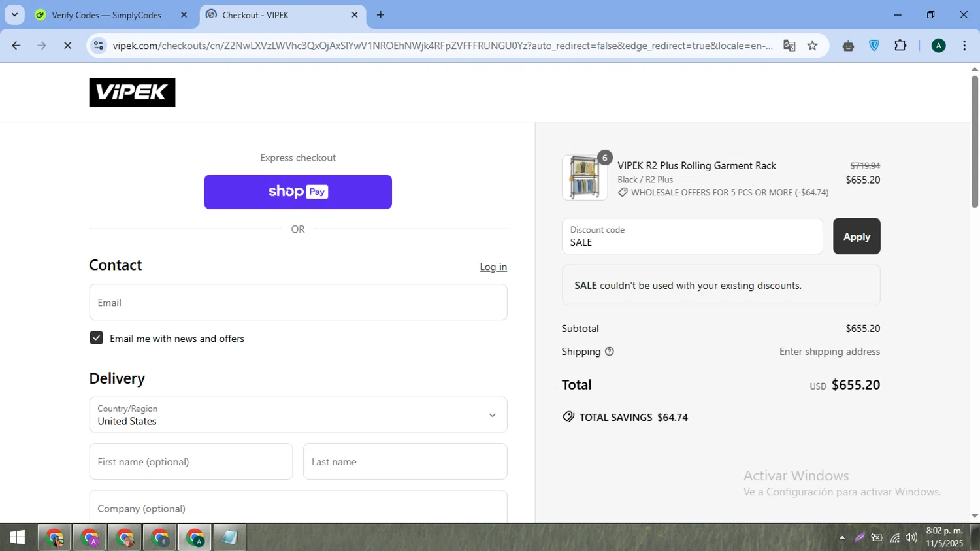980x551 pixels.
Task: Open the Notepad taskbar icon
Action: [229, 538]
